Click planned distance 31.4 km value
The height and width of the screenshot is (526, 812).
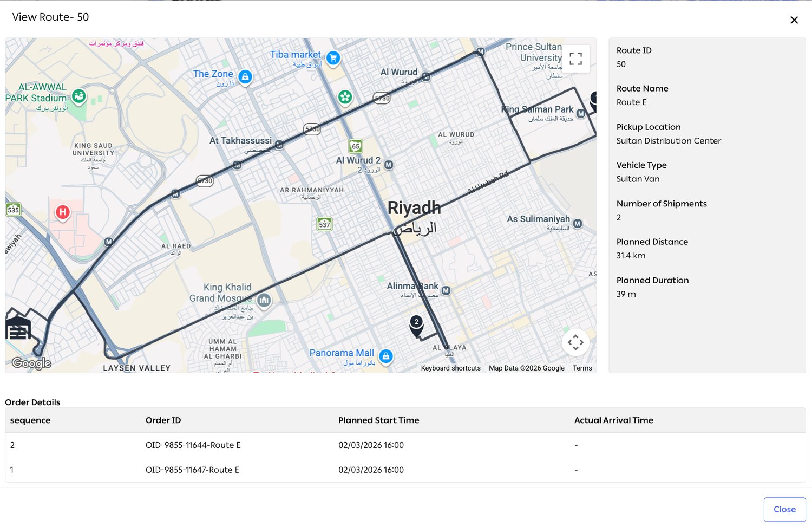(x=631, y=256)
